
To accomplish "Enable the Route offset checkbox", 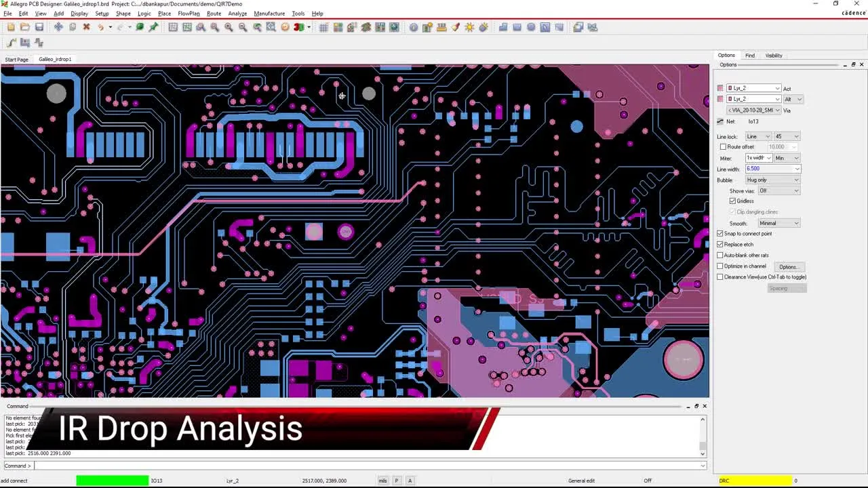I will pos(723,147).
